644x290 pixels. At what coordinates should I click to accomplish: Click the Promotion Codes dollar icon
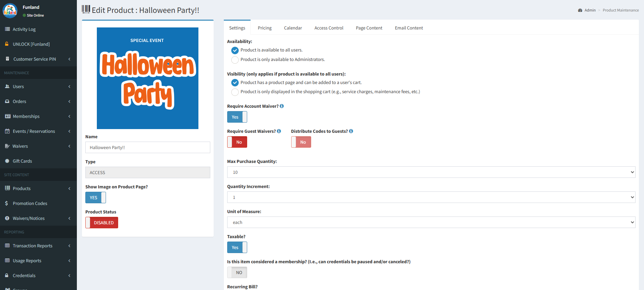7,203
